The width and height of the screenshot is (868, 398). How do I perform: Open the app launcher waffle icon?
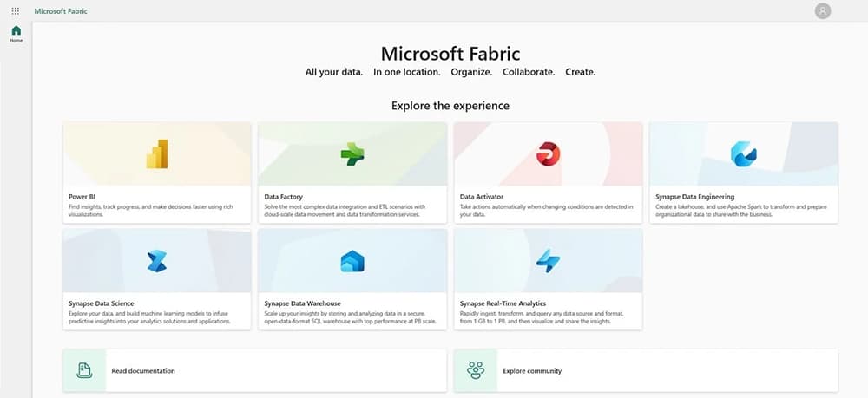click(x=16, y=11)
